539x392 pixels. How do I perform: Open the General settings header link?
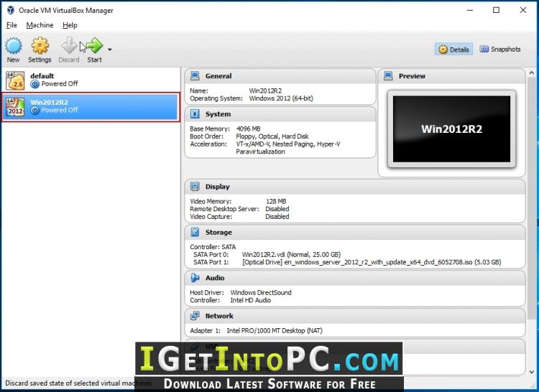coord(218,76)
